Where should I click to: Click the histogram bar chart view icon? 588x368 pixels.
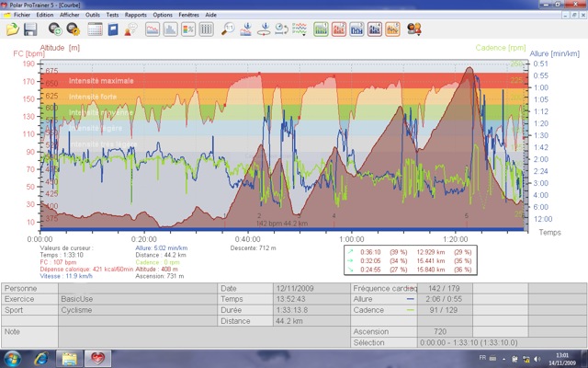[x=171, y=29]
